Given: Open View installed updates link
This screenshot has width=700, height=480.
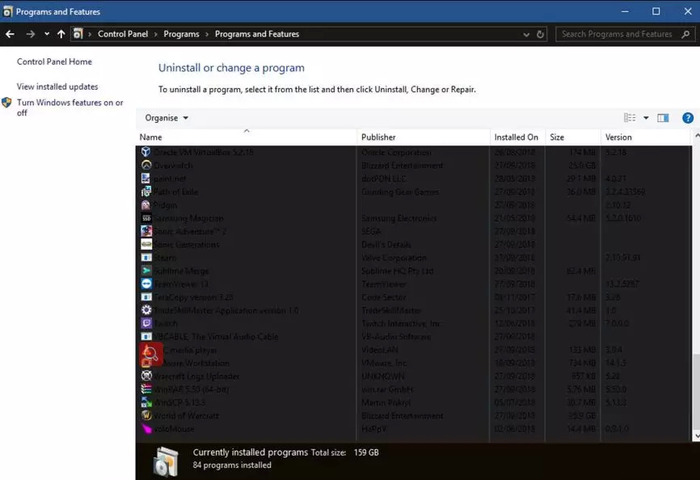Looking at the screenshot, I should (58, 87).
